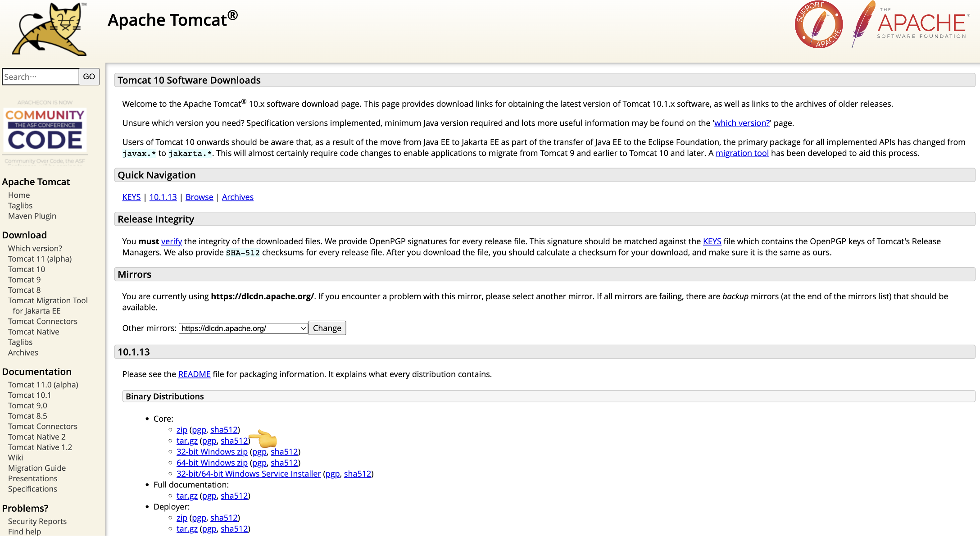Open 32-bit/64-bit Windows Service Installer link
This screenshot has width=980, height=537.
tap(249, 474)
